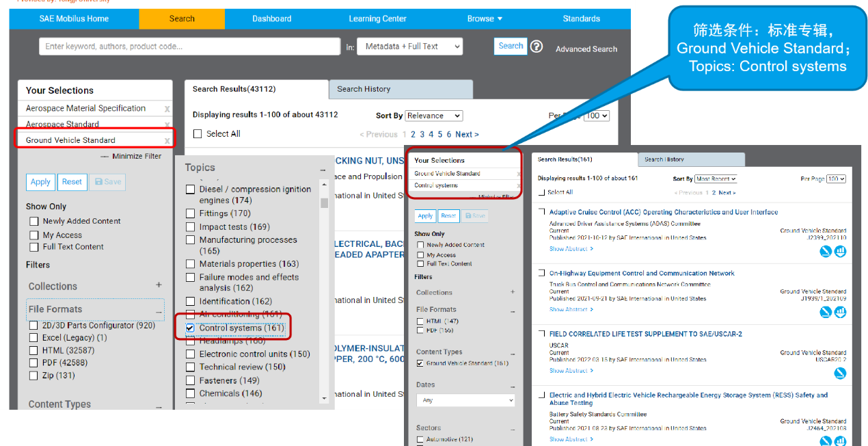
Task: Click the blue icon on the FIELD CORRELATED LIFE TEST result
Action: pos(840,373)
